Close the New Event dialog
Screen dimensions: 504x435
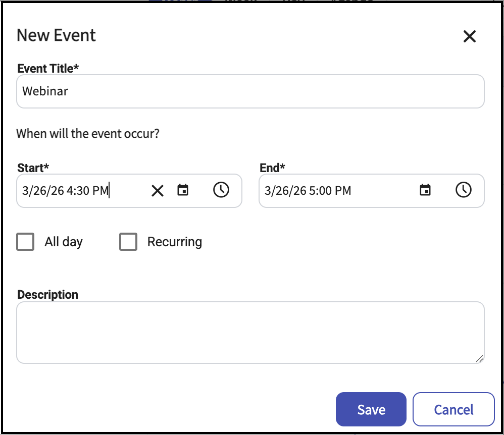470,36
